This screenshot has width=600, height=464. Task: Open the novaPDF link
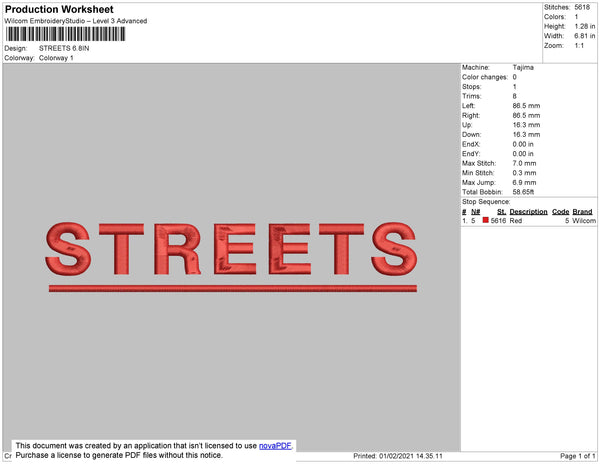click(275, 446)
